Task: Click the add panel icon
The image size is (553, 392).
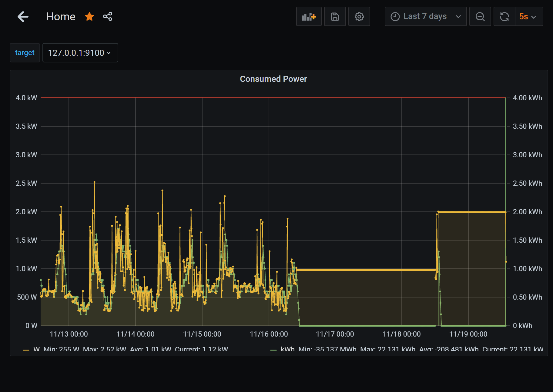Action: pos(309,17)
